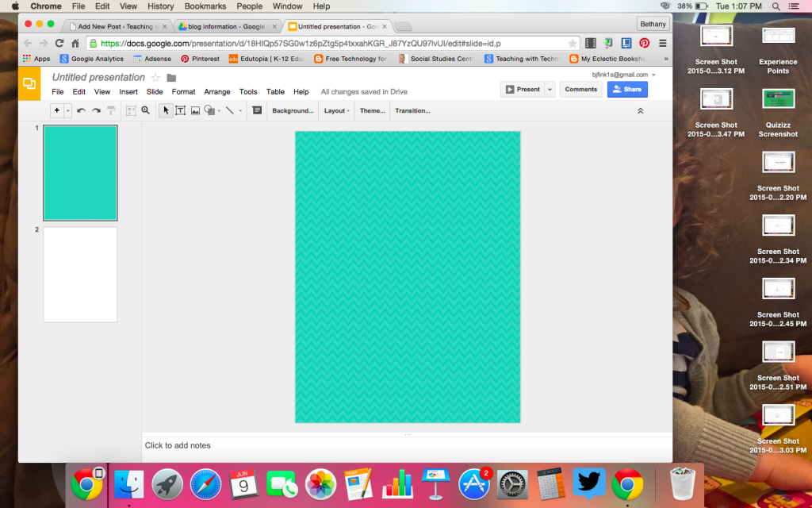812x508 pixels.
Task: Insert a comment via toolbar icon
Action: pyautogui.click(x=257, y=110)
